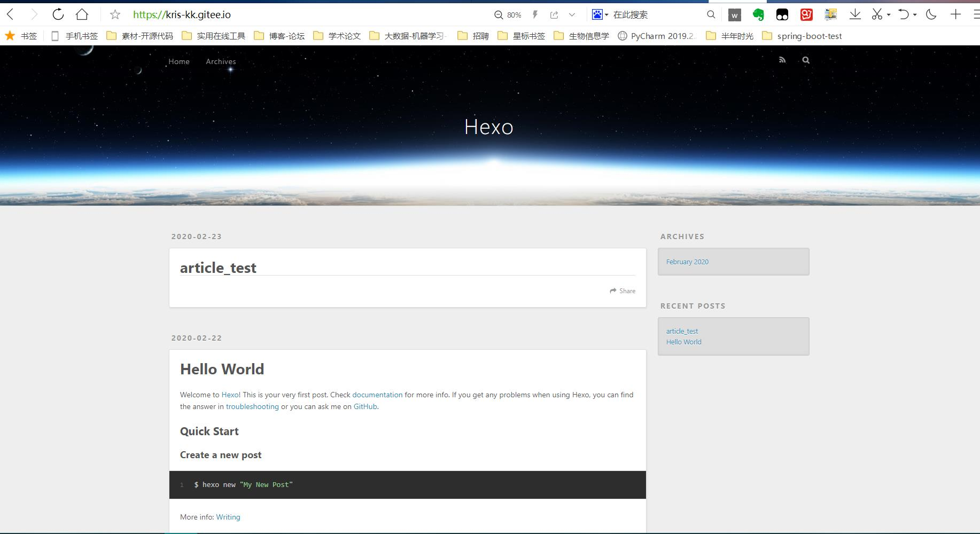The height and width of the screenshot is (534, 980).
Task: Toggle the lightning speed mode icon
Action: (x=535, y=15)
